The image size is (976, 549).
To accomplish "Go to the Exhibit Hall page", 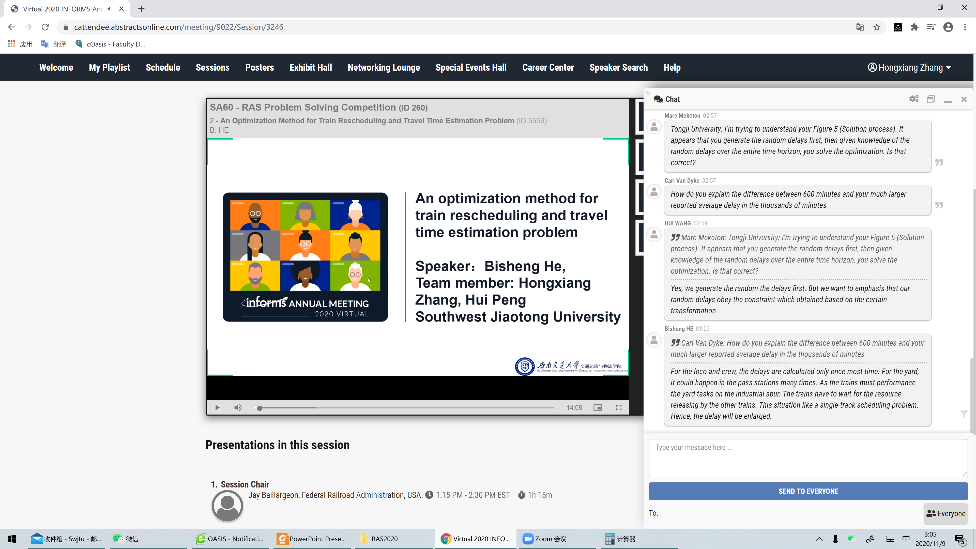I will point(310,68).
